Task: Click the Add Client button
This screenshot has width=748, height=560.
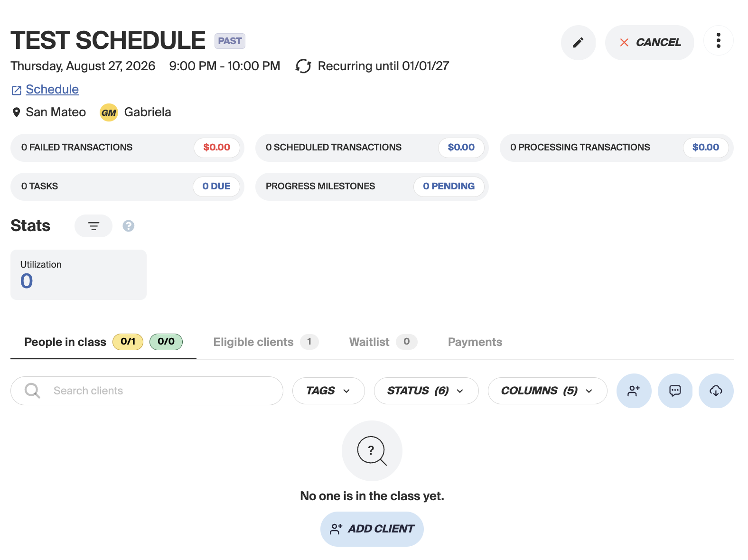Action: [372, 529]
